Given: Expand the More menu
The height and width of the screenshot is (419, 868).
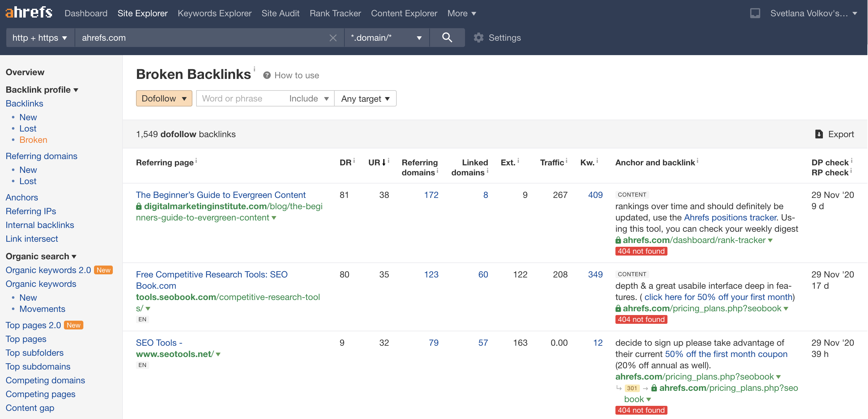Looking at the screenshot, I should [x=461, y=13].
